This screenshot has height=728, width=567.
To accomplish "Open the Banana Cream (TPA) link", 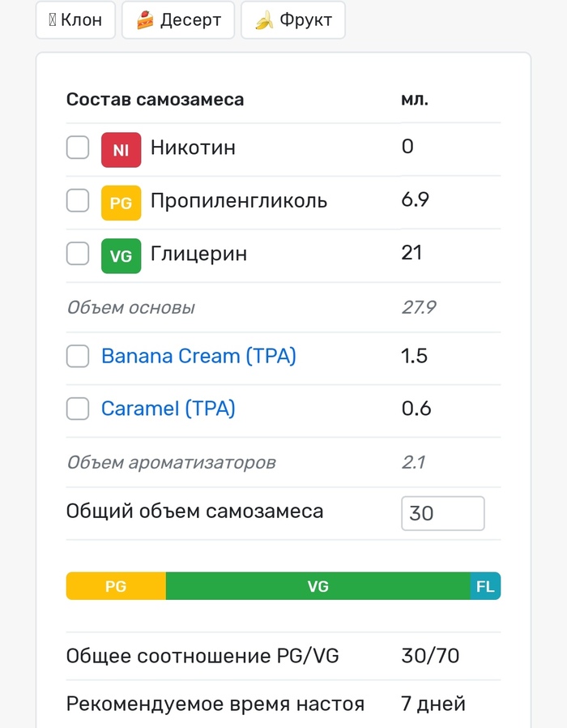I will click(x=198, y=356).
